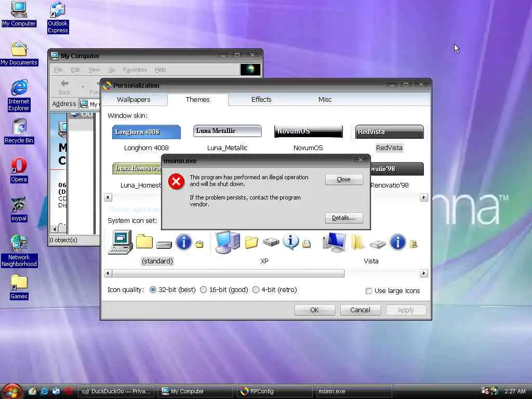Screen dimensions: 532x399
Task: Click left arrow of window skin scrollbar
Action: coord(108,197)
